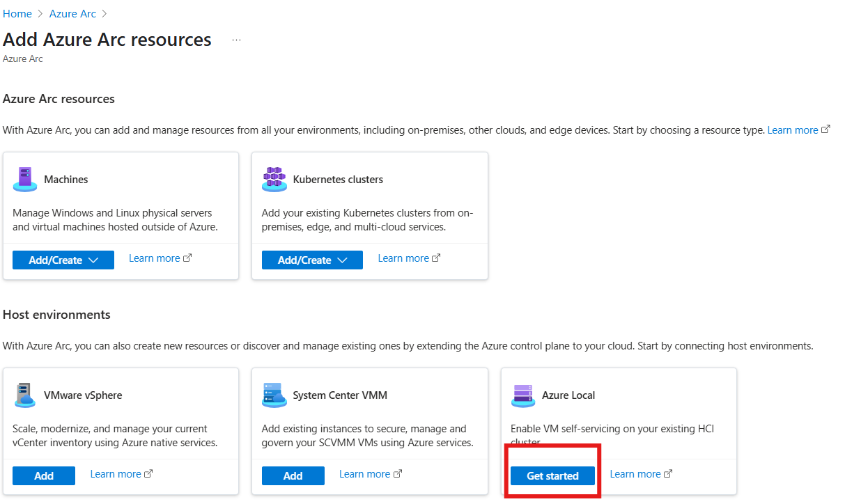Click the 'Scale, modernize, and manage' description
Viewport: 845px width, 504px height.
tap(115, 436)
